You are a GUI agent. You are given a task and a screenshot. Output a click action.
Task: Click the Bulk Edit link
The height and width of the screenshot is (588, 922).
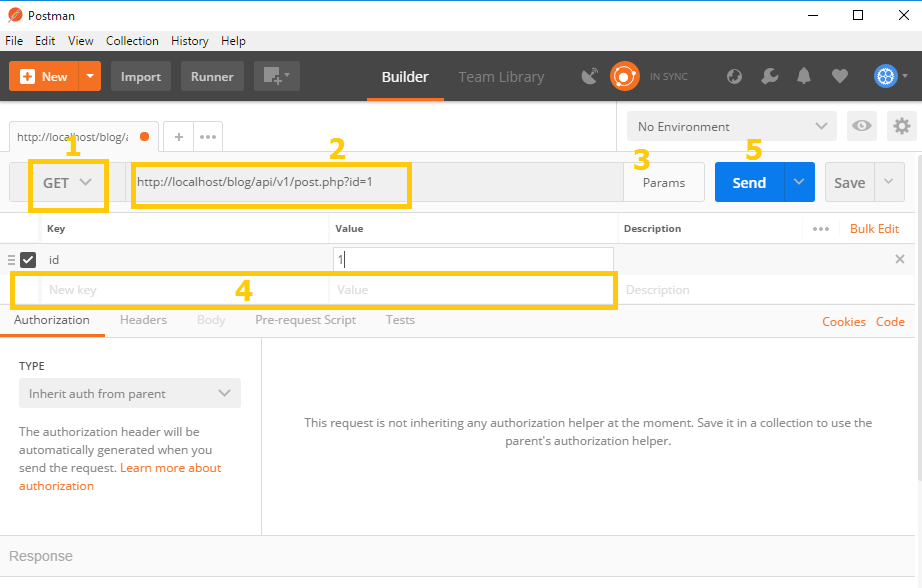click(874, 229)
